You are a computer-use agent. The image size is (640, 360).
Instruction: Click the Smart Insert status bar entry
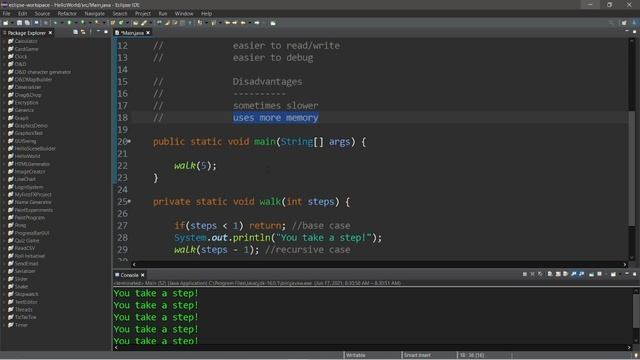pyautogui.click(x=417, y=355)
